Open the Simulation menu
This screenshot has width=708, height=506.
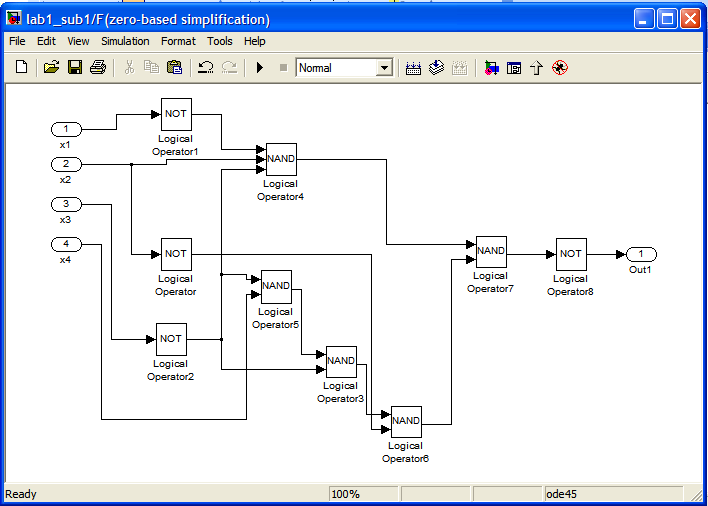(x=125, y=41)
